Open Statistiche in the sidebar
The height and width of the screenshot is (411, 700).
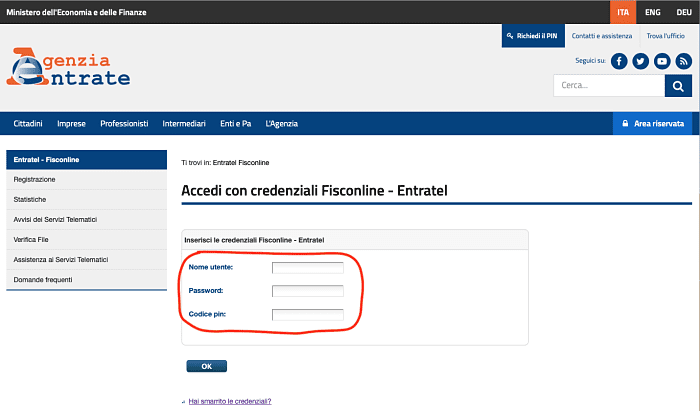coord(87,199)
